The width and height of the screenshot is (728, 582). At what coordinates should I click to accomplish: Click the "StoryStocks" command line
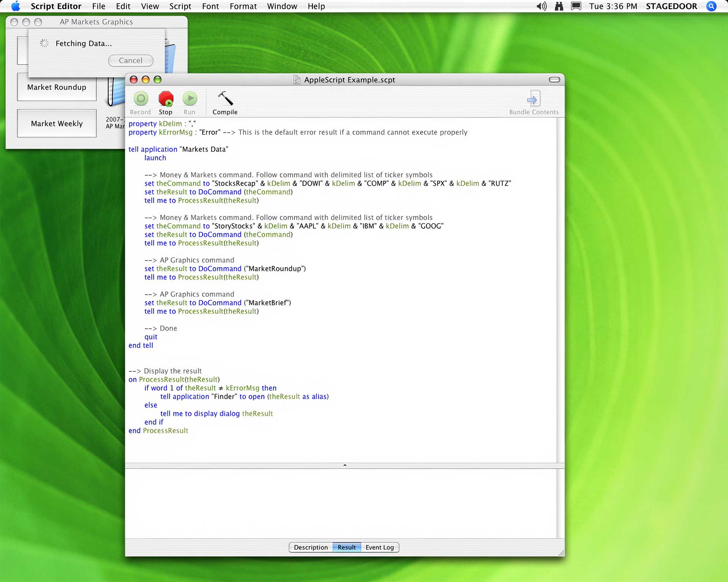pyautogui.click(x=294, y=226)
